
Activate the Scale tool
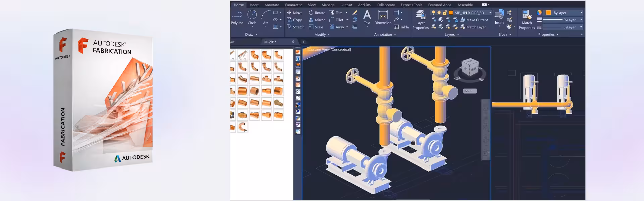316,27
